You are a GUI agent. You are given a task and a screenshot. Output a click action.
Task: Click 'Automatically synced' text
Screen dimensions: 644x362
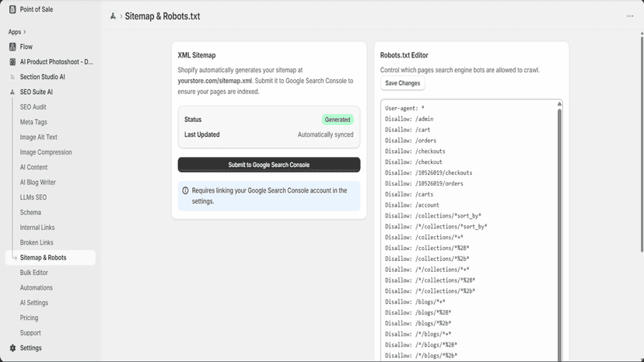pyautogui.click(x=325, y=134)
